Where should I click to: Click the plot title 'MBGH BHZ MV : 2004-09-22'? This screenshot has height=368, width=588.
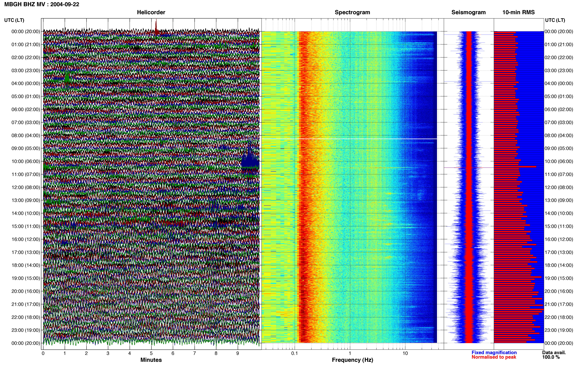coord(42,4)
